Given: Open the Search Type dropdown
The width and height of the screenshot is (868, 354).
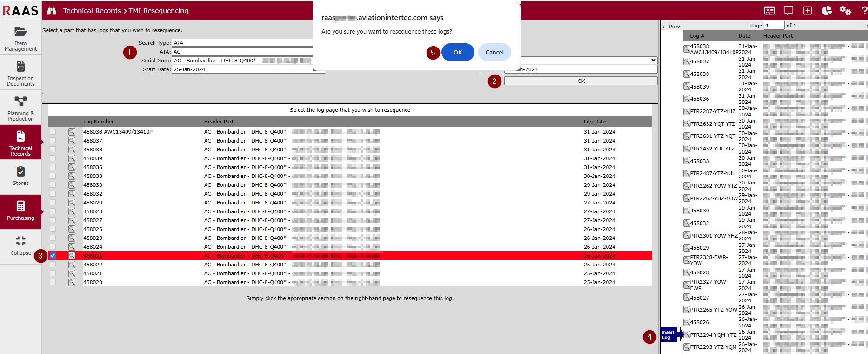Looking at the screenshot, I should [242, 43].
